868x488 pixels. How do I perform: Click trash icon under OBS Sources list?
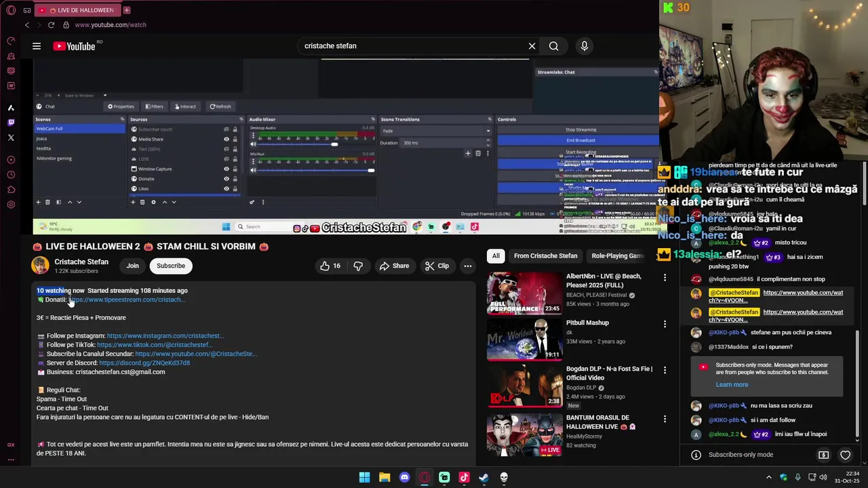(142, 202)
